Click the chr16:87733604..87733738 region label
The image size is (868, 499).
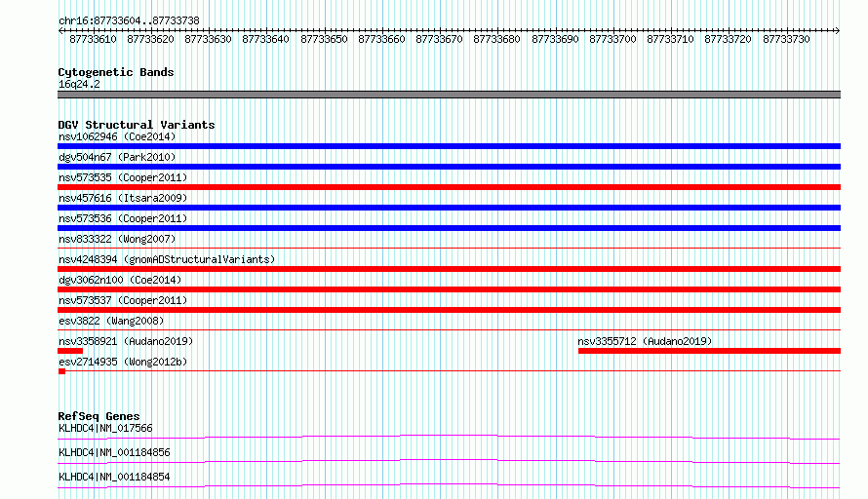pos(129,20)
